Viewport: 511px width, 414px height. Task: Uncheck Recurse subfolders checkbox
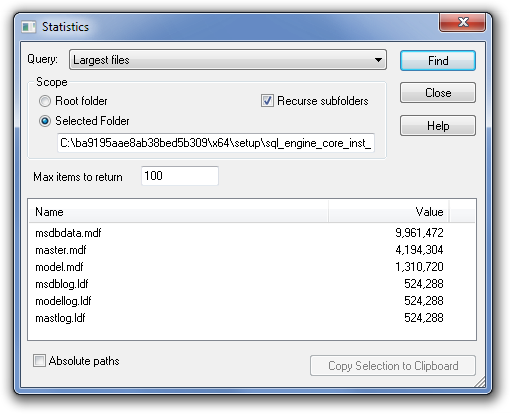267,101
